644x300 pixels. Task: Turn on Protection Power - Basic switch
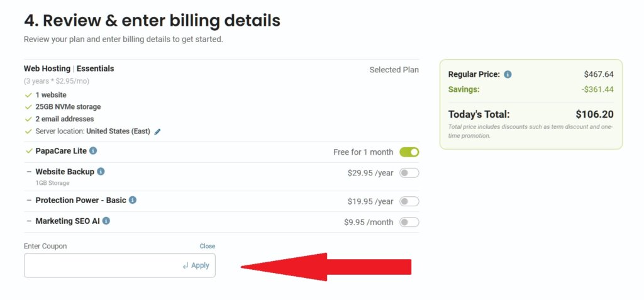pos(409,201)
